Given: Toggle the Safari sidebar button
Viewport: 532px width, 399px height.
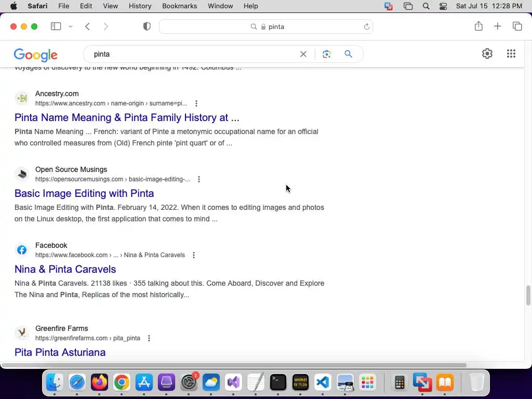Looking at the screenshot, I should click(56, 26).
